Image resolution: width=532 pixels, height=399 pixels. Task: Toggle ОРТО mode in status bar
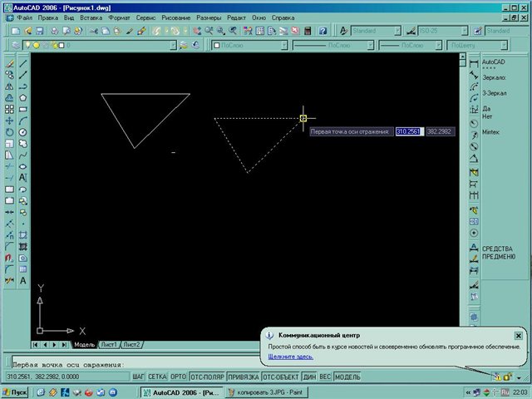pos(177,377)
